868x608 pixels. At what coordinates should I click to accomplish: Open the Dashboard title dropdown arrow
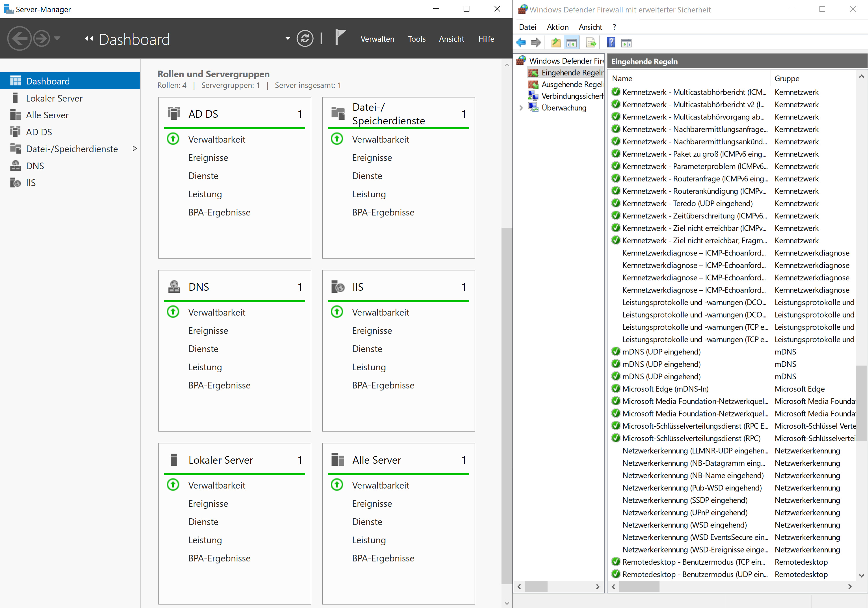pos(287,38)
